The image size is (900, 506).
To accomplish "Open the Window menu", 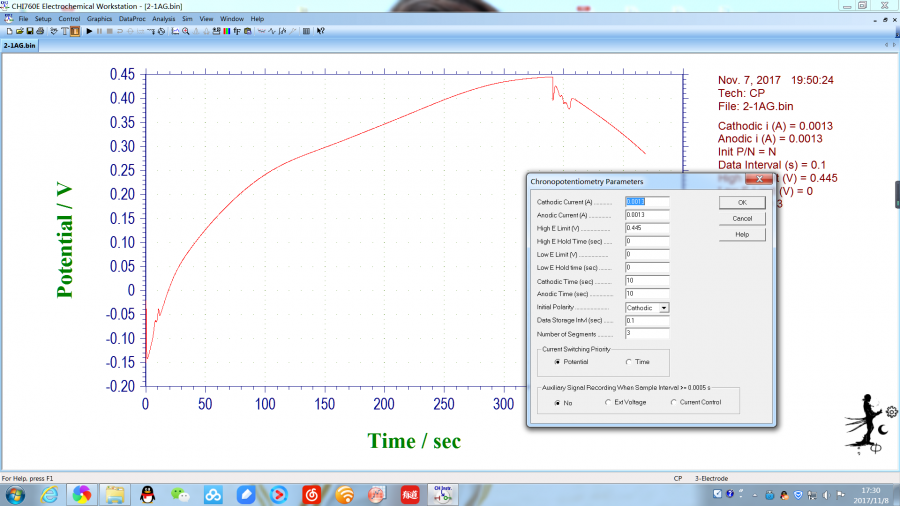I will point(232,19).
